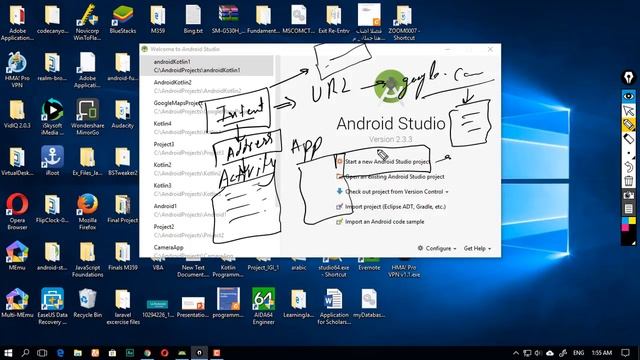Select the yellow highlighter pen tool

pyautogui.click(x=629, y=124)
